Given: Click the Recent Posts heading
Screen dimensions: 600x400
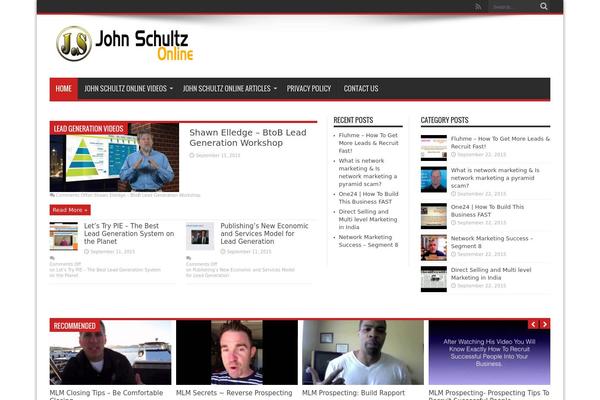Looking at the screenshot, I should [x=353, y=120].
